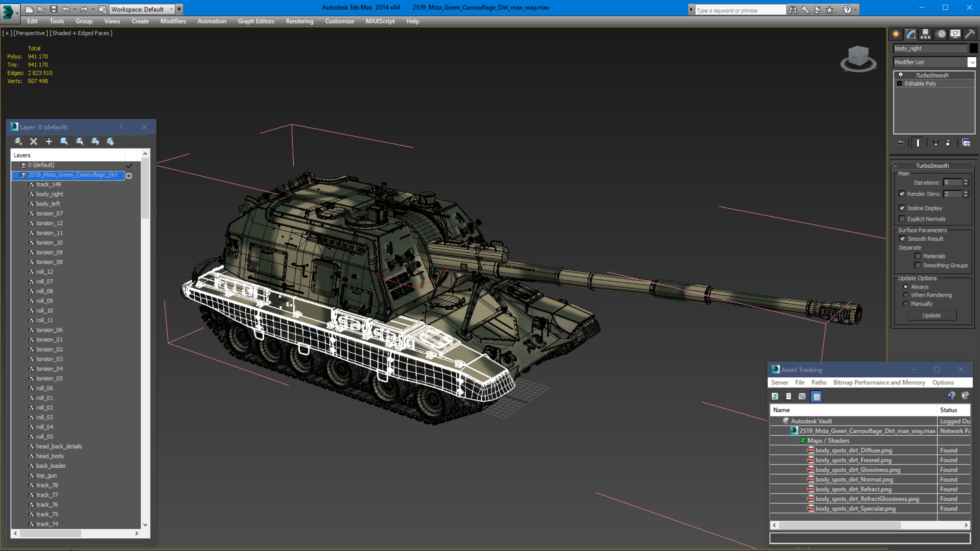Click Configure Modifier Sets icon
This screenshot has width=980, height=551.
(966, 143)
